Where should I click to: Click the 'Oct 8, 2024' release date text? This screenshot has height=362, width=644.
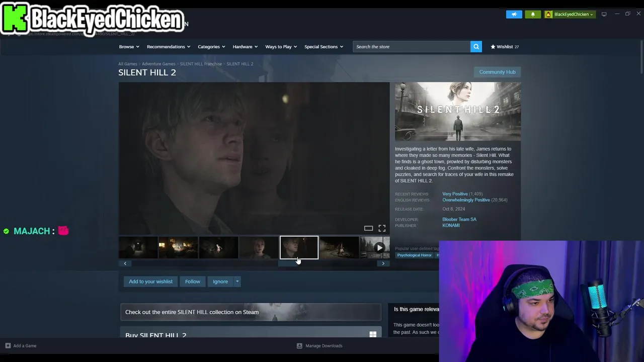point(454,209)
